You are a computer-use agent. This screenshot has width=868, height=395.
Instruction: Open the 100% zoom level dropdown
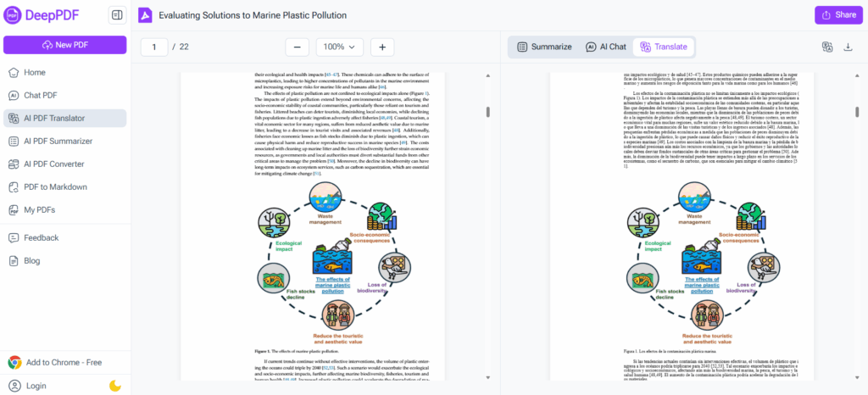(x=339, y=47)
